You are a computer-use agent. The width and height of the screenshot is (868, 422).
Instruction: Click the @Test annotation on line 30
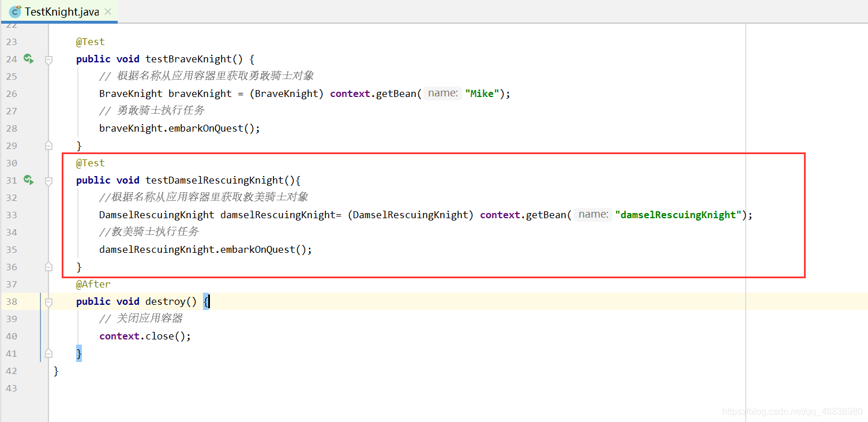tap(91, 163)
